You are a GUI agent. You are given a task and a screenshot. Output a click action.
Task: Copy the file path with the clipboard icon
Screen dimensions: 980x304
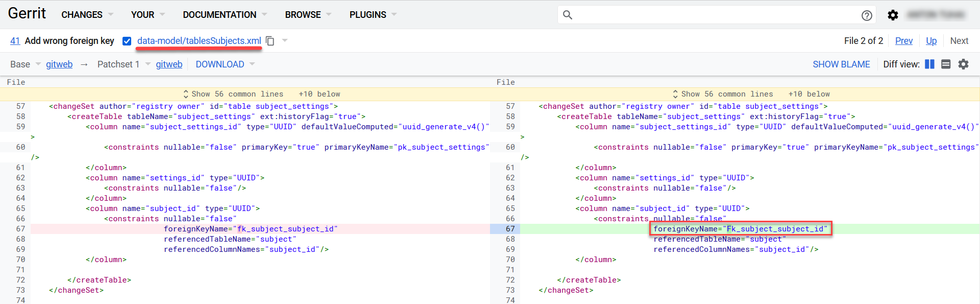(x=271, y=41)
